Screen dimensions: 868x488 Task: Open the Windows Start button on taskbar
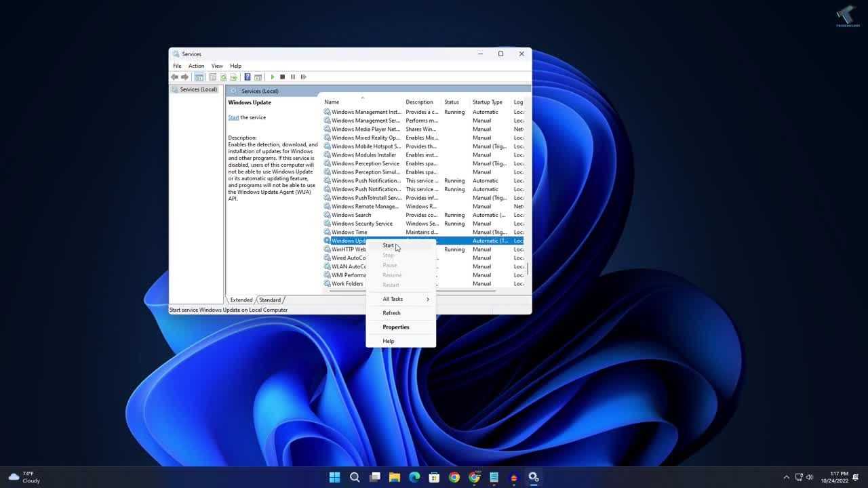pyautogui.click(x=334, y=477)
